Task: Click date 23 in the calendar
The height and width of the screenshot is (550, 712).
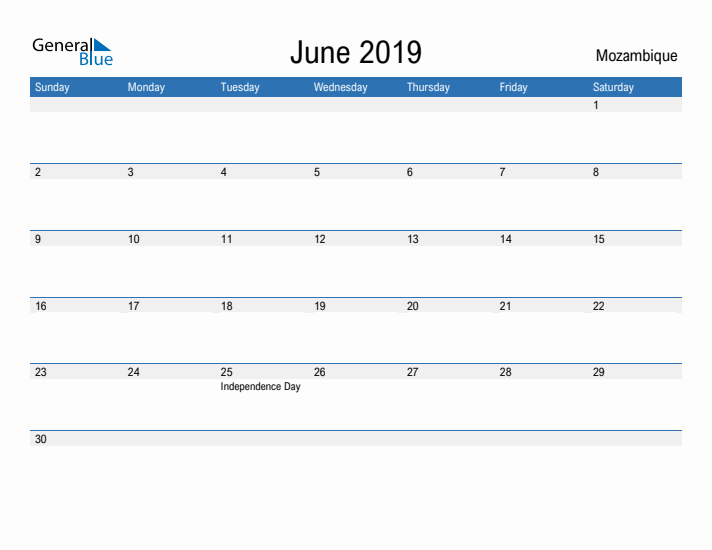Action: [41, 372]
